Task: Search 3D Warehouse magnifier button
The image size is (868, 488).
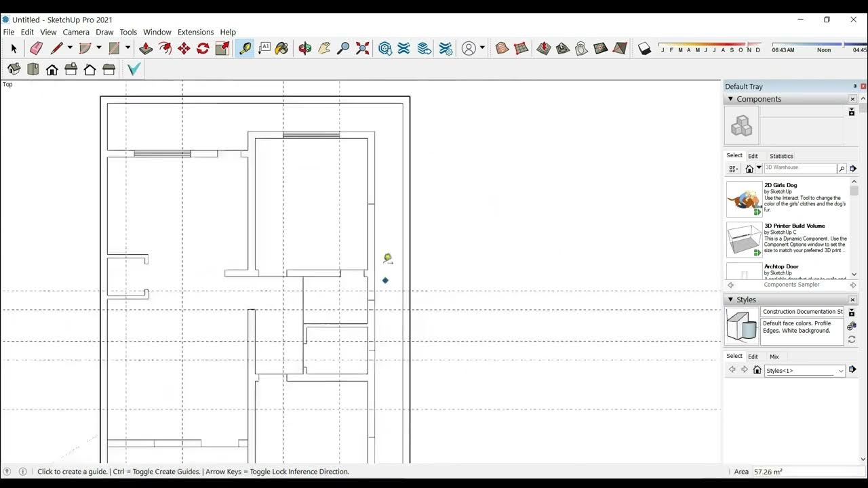Action: (x=842, y=168)
